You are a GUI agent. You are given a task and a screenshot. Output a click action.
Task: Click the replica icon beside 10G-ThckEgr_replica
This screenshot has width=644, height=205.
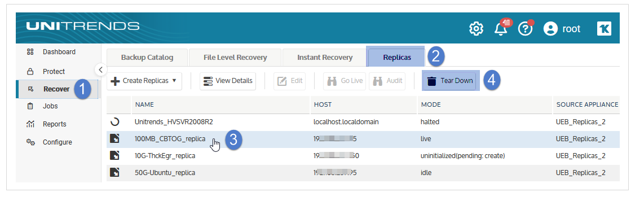(x=114, y=156)
